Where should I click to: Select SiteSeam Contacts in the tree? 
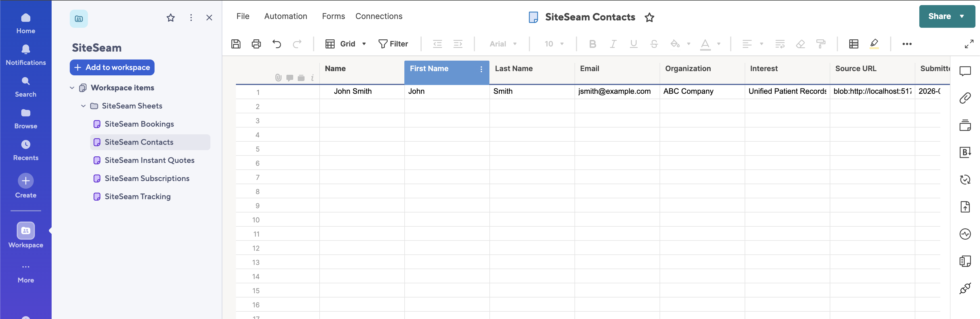coord(150,142)
